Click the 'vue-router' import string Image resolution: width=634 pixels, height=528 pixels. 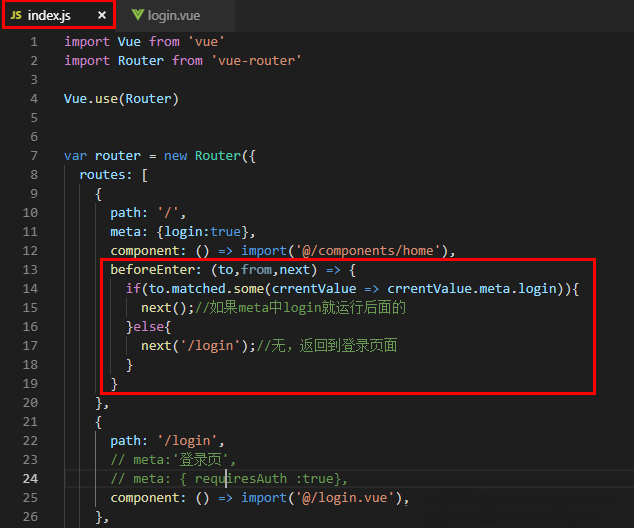coord(256,61)
